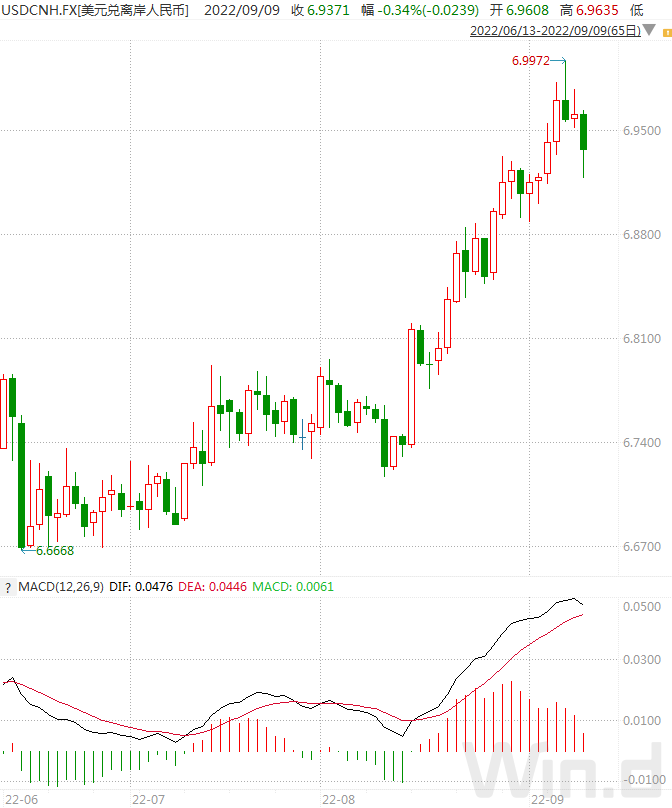Viewport: 672px width, 808px height.
Task: Click the date 2022/09/09 in header
Action: 242,10
